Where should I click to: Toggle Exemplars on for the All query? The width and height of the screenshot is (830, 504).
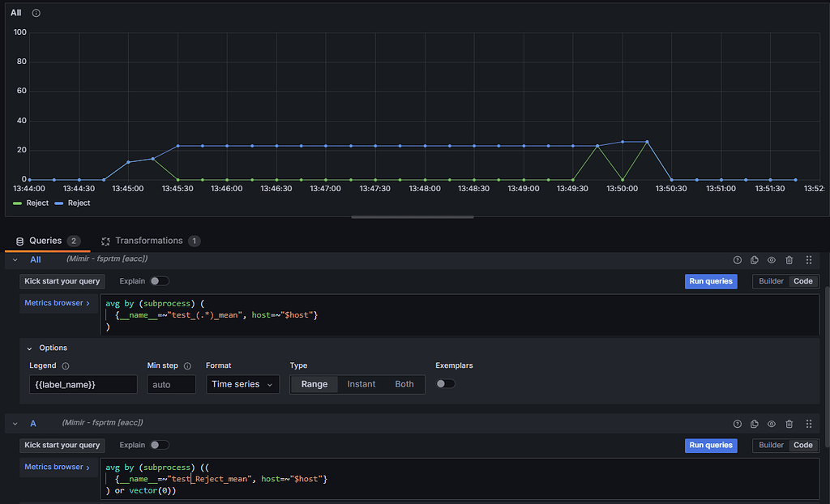pos(442,383)
